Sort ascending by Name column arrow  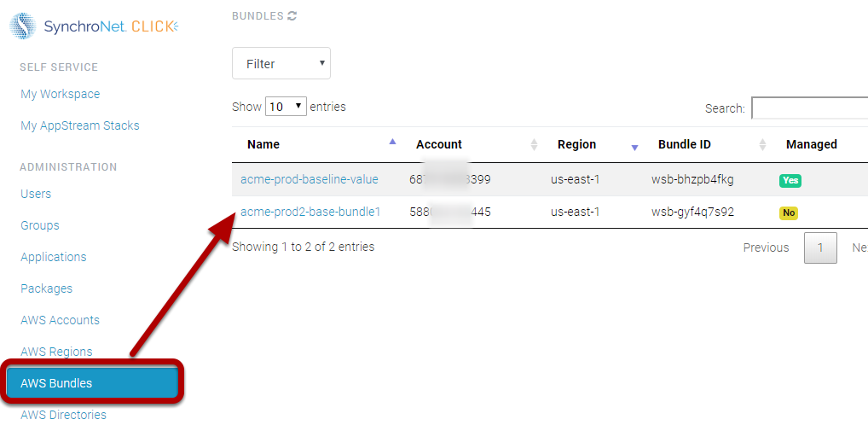(x=392, y=142)
